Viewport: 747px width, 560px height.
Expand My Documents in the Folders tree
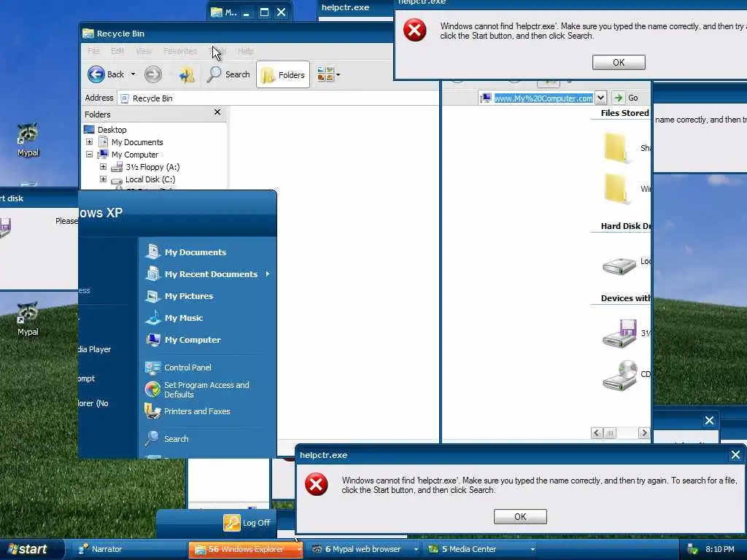point(89,142)
